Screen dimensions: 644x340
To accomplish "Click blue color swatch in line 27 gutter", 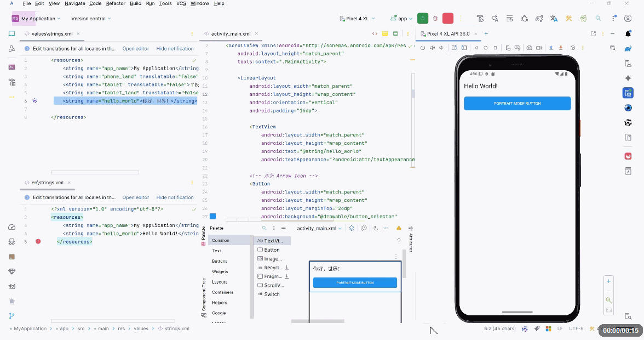I will click(x=212, y=216).
